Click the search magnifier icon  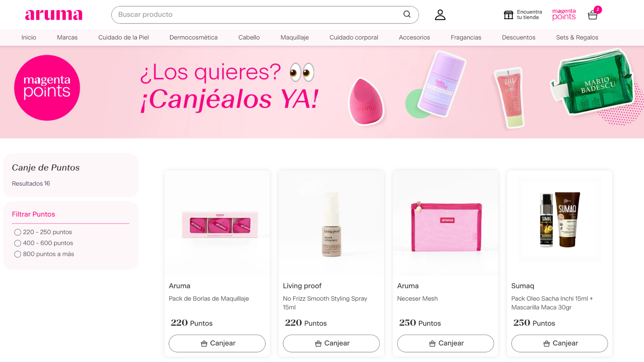pos(407,14)
